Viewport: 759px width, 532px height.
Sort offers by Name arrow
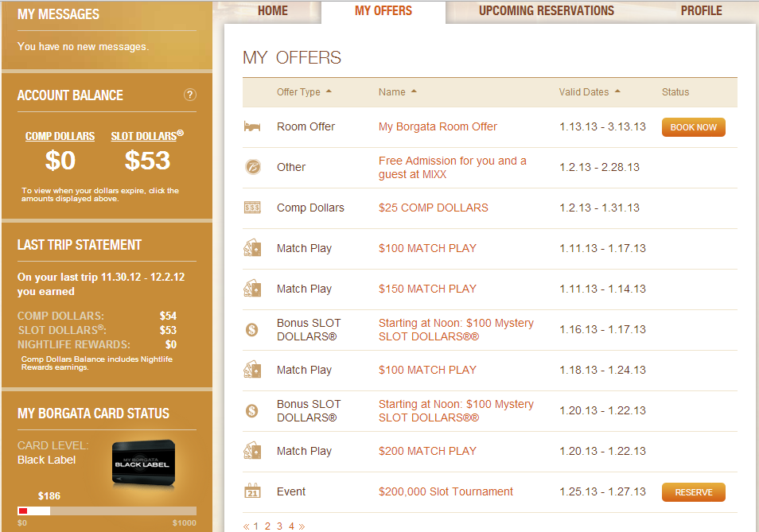click(x=414, y=91)
